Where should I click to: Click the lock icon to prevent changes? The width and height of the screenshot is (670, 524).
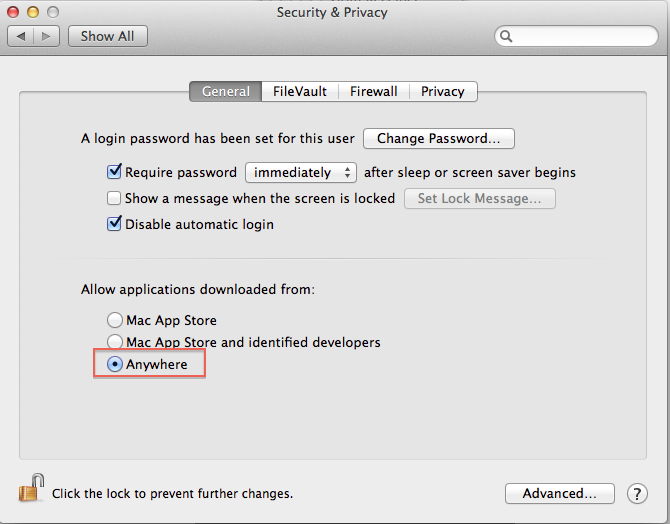(28, 491)
